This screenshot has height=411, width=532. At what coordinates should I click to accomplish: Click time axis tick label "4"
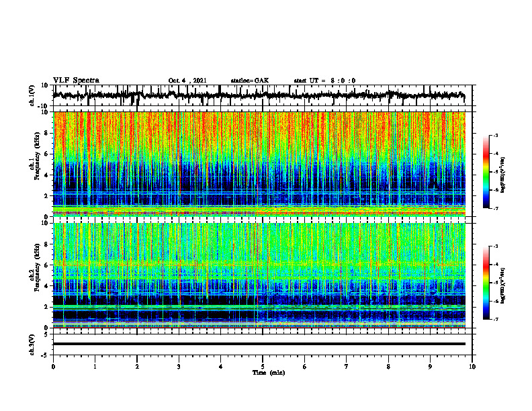(x=221, y=367)
